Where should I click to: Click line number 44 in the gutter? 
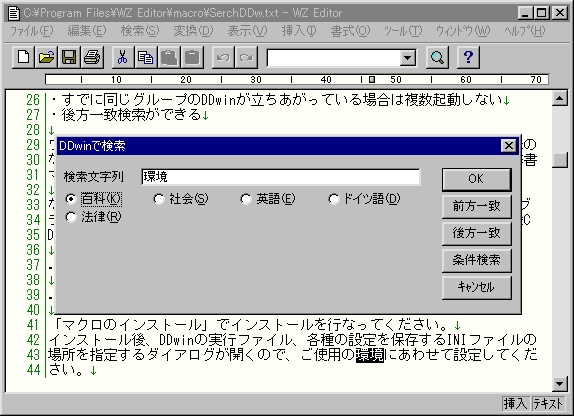pos(33,370)
